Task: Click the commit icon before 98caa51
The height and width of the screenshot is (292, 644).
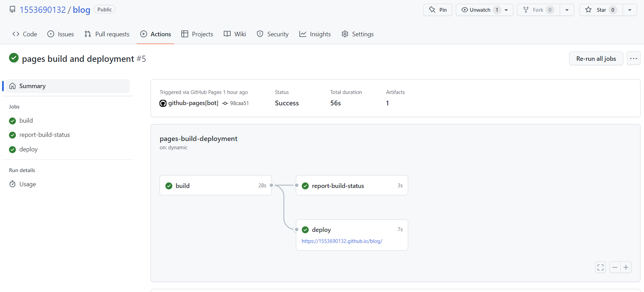Action: pyautogui.click(x=225, y=103)
